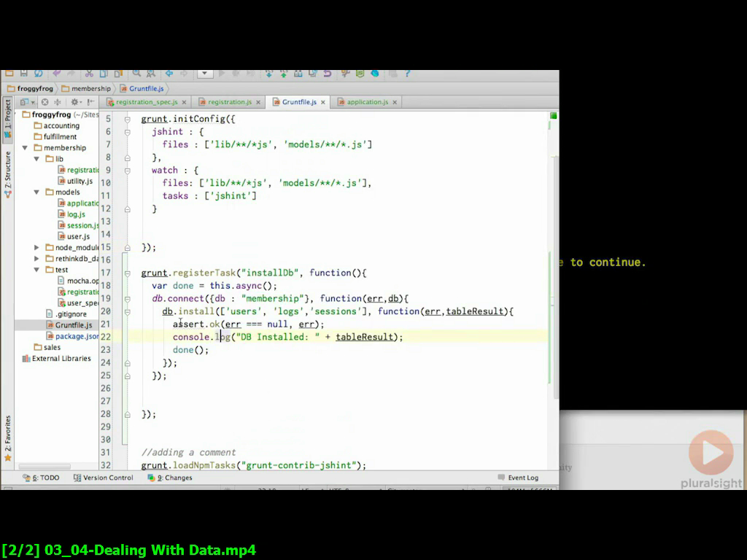The image size is (747, 560).
Task: Open the Version Control tool window
Action: click(x=104, y=478)
